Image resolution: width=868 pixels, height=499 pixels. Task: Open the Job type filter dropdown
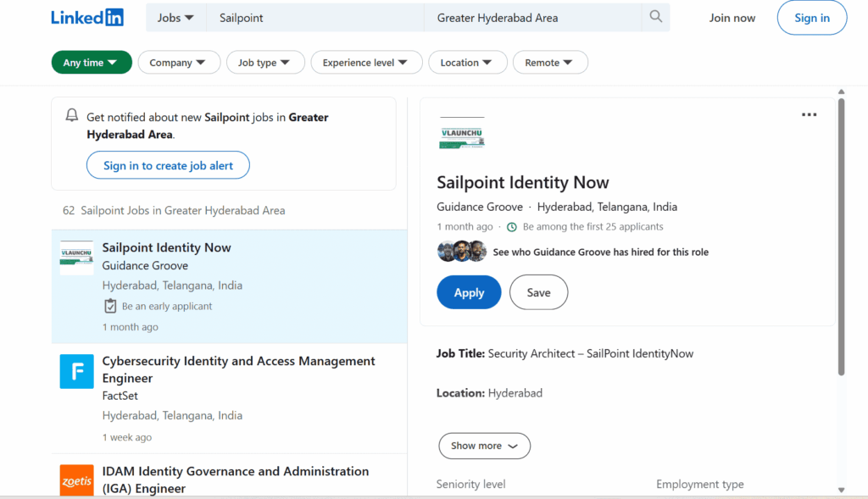(265, 62)
